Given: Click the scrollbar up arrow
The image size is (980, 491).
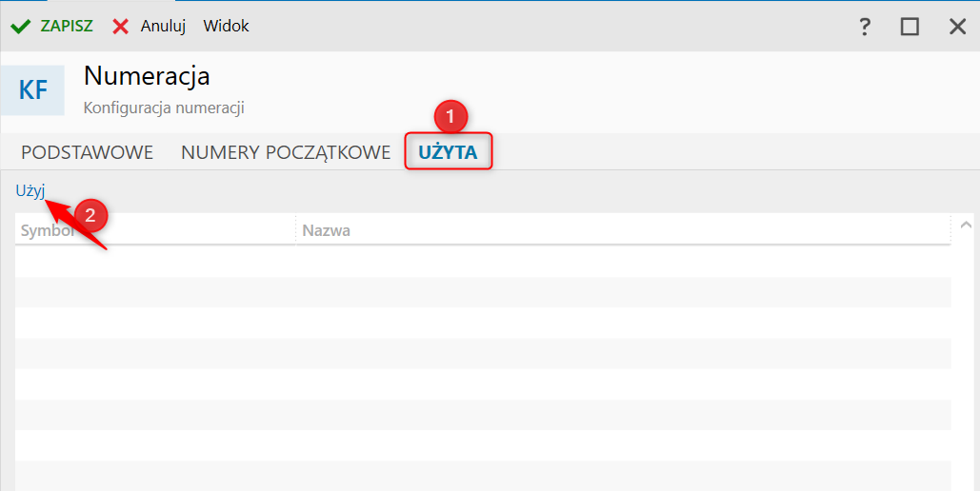Looking at the screenshot, I should (966, 225).
